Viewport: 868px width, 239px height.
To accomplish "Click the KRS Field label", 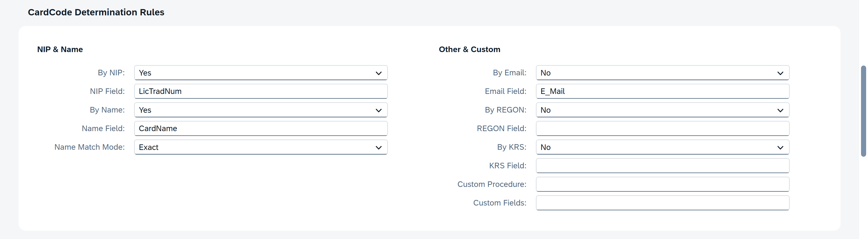I will click(508, 166).
